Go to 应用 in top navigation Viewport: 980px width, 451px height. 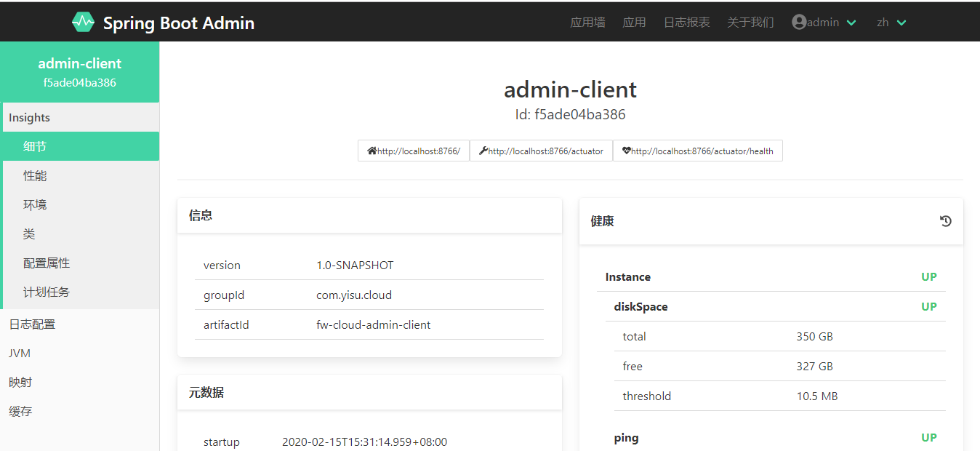coord(634,23)
